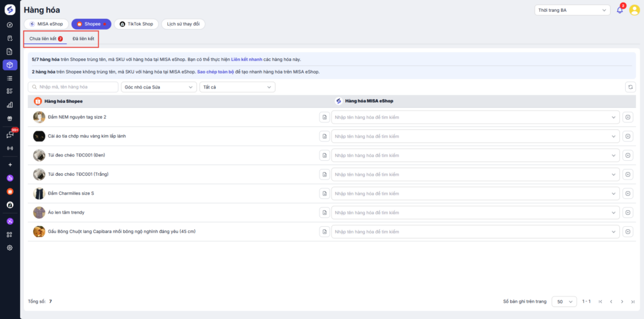
Task: Switch to the Đã liên kết tab
Action: (83, 39)
